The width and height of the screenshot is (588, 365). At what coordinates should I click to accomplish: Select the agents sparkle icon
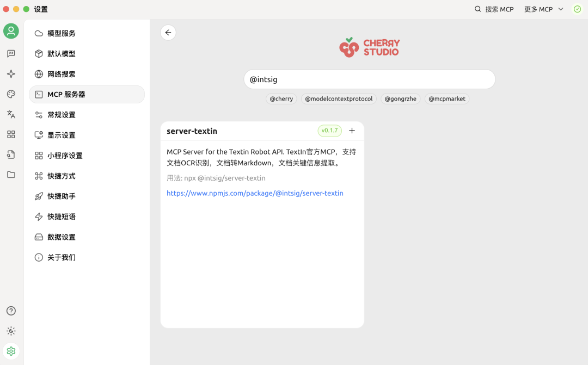[x=11, y=73]
